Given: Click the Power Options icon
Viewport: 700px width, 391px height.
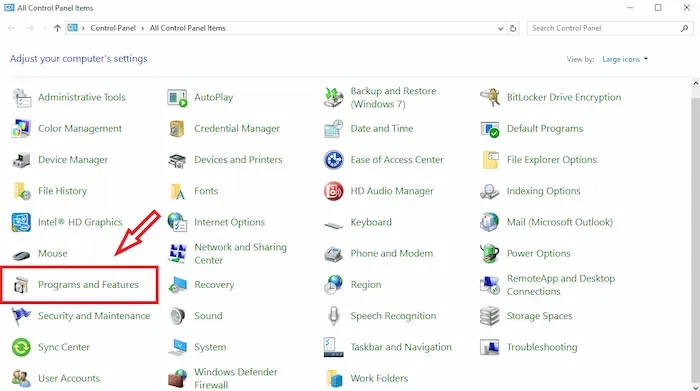Looking at the screenshot, I should (x=490, y=254).
